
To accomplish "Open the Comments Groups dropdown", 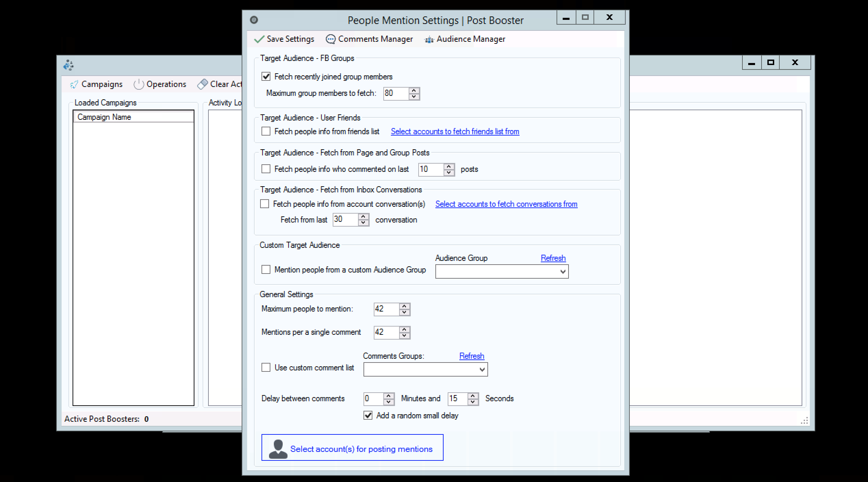I will click(482, 369).
